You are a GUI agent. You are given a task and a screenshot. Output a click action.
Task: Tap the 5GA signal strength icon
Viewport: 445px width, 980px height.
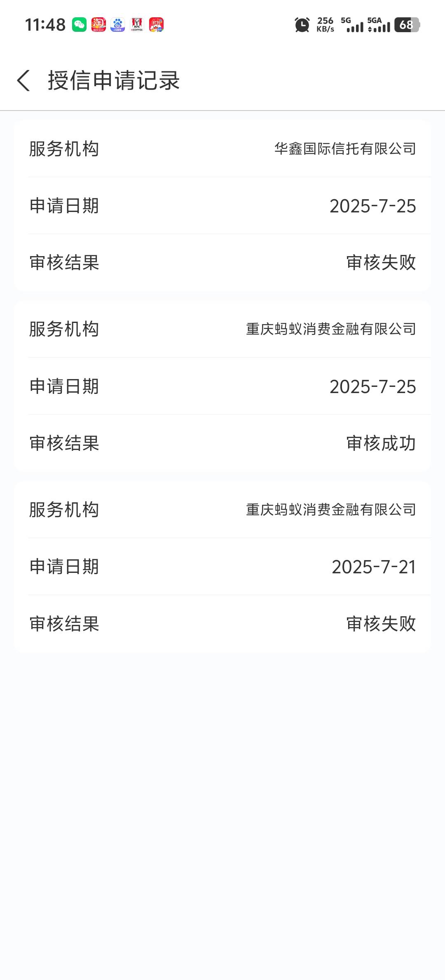click(x=379, y=25)
